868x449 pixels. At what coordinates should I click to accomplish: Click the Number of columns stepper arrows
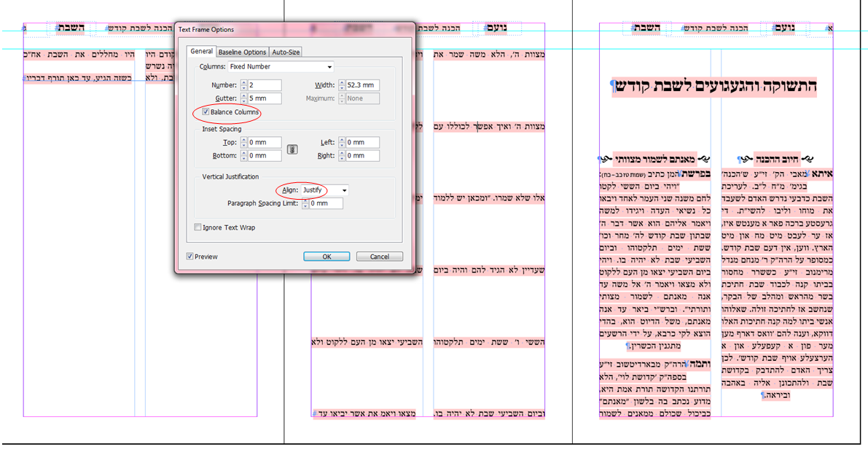243,85
